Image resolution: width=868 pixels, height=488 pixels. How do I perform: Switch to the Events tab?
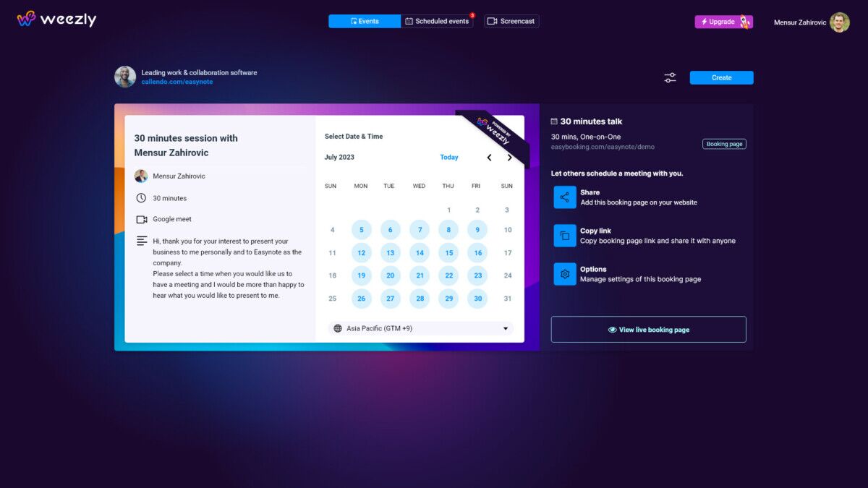(365, 22)
